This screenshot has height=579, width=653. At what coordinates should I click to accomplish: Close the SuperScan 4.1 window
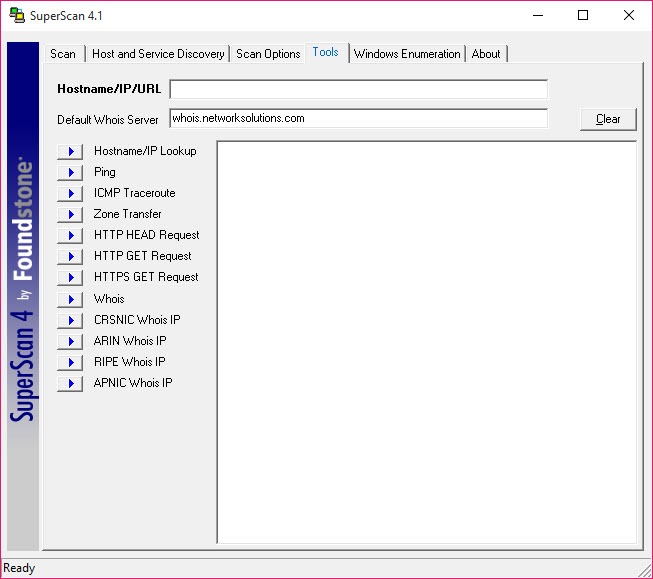click(x=629, y=15)
